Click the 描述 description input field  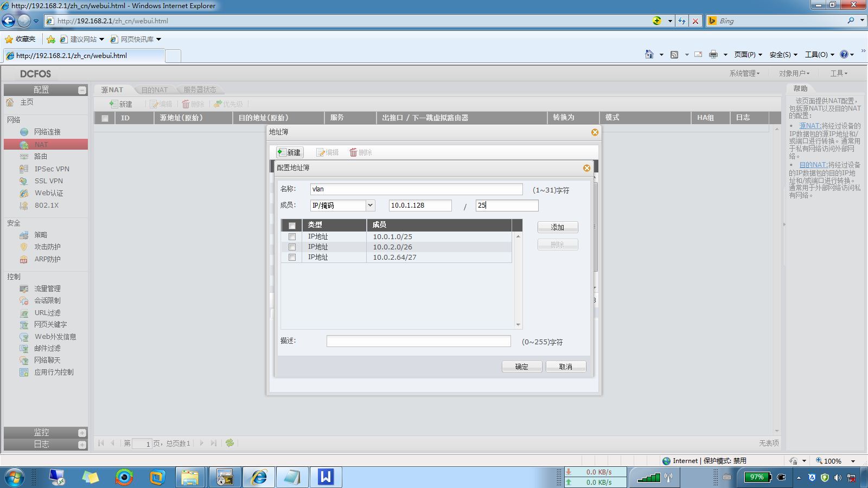click(x=419, y=341)
